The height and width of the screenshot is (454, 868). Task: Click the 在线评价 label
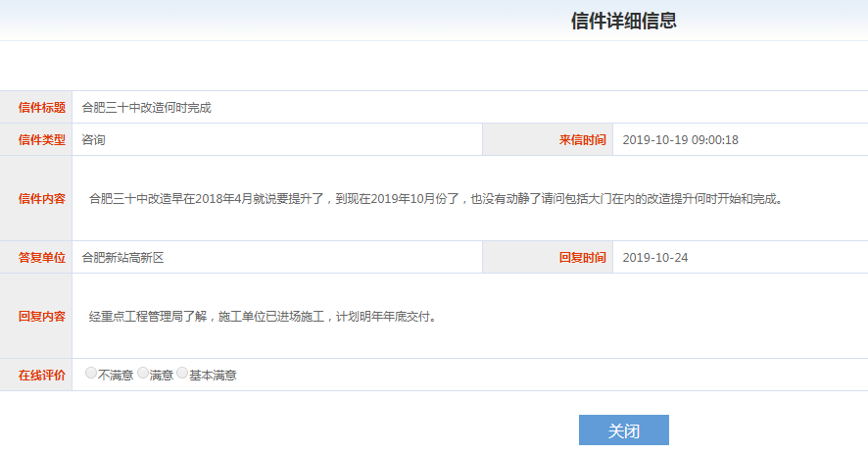(41, 376)
